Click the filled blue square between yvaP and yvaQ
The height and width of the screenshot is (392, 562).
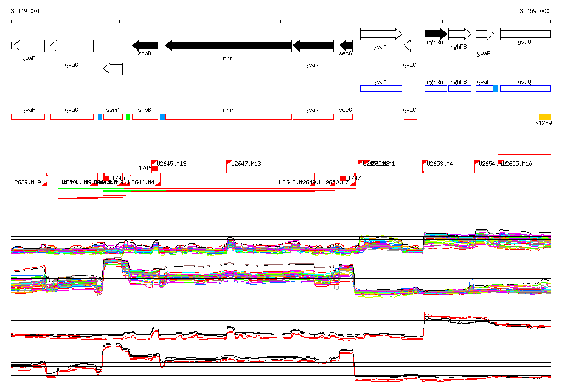tap(496, 88)
